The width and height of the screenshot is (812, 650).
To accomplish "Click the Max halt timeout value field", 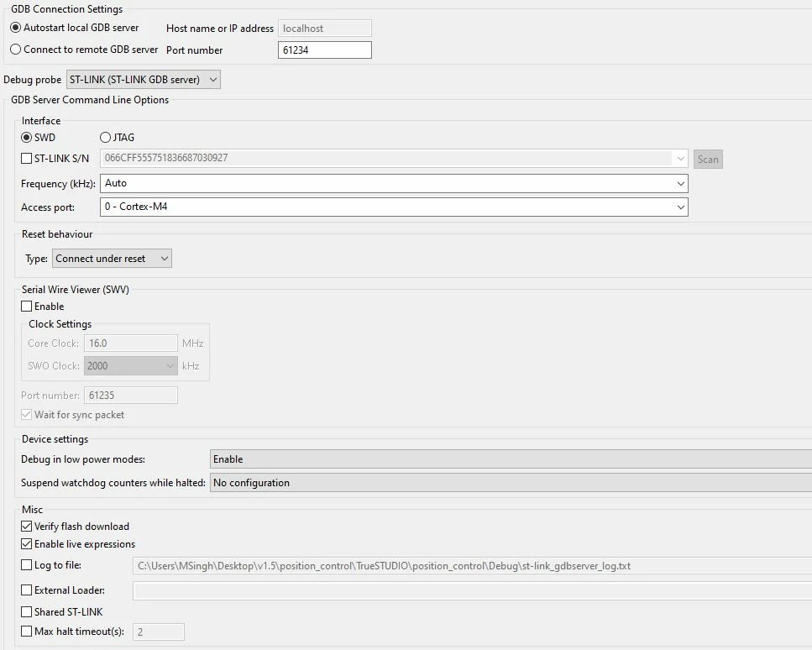I will pos(159,632).
